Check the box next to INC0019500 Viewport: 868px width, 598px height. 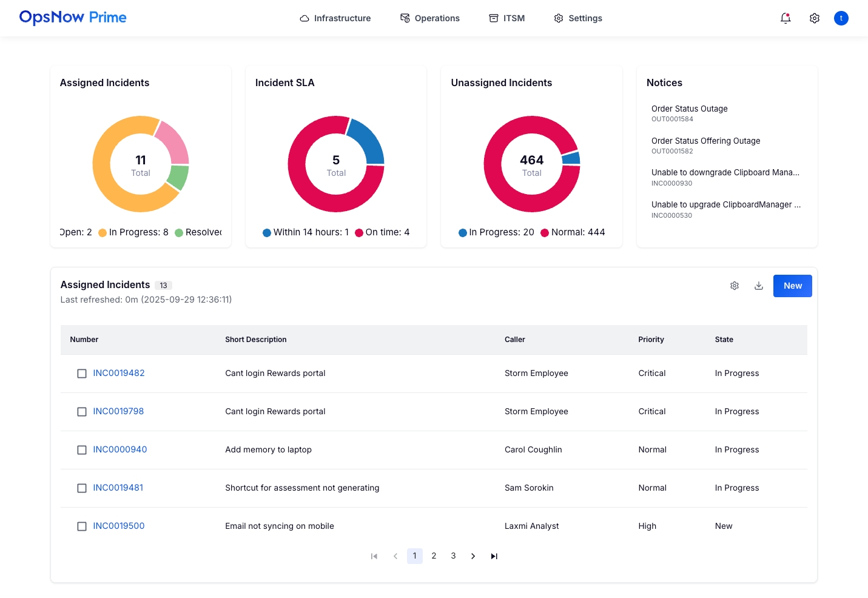(82, 526)
